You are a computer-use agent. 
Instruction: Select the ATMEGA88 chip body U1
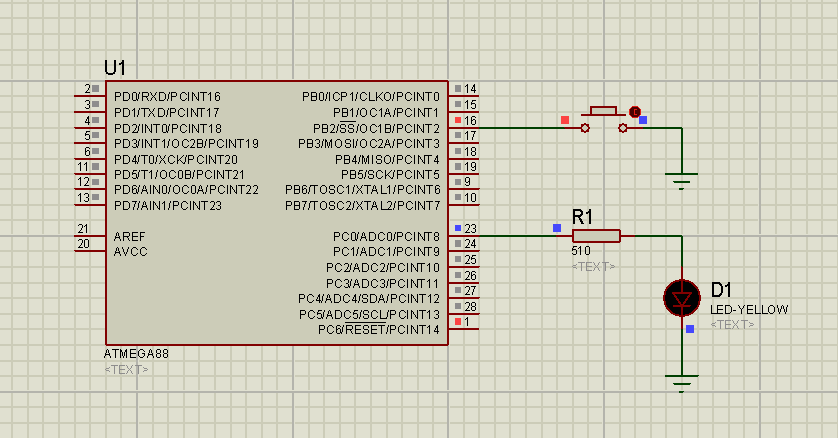277,213
